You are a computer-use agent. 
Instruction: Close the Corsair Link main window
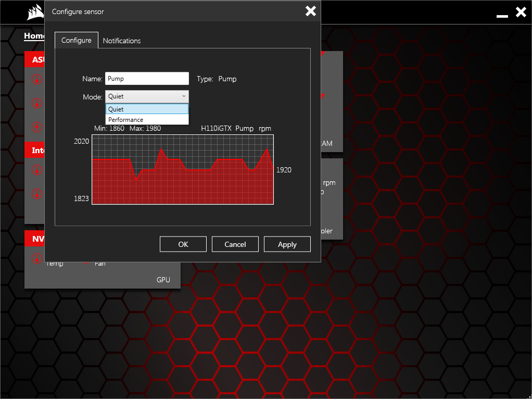pyautogui.click(x=521, y=12)
